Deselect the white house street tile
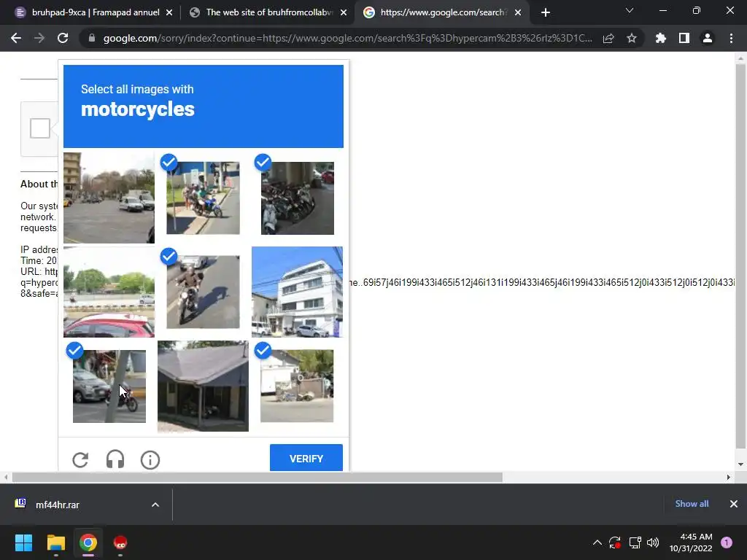The height and width of the screenshot is (560, 747). (x=298, y=386)
